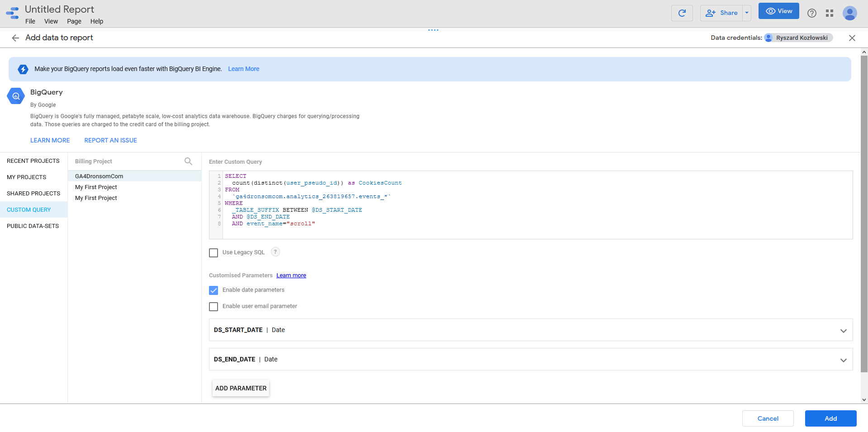Open the Share dropdown arrow
Screen dimensions: 868x432
[747, 13]
